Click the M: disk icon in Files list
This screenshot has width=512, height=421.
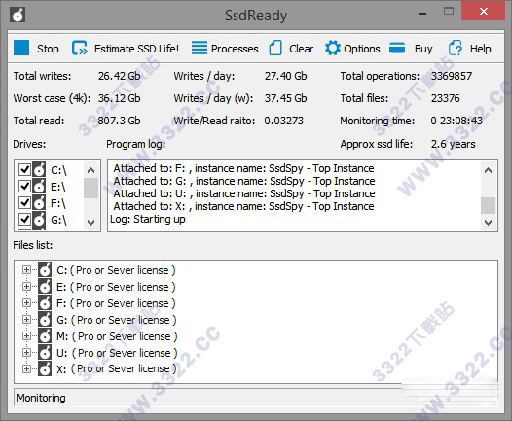coord(45,336)
